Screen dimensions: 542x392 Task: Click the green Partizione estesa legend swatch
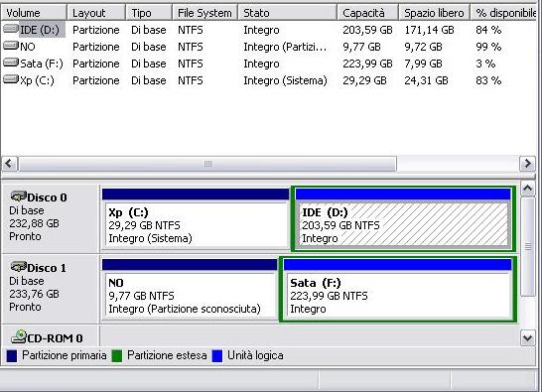[117, 356]
